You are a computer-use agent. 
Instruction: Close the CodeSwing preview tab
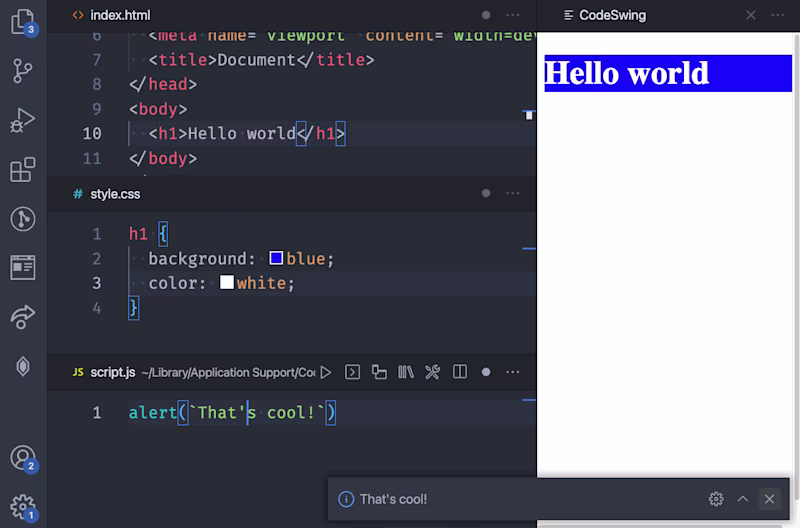click(x=751, y=15)
